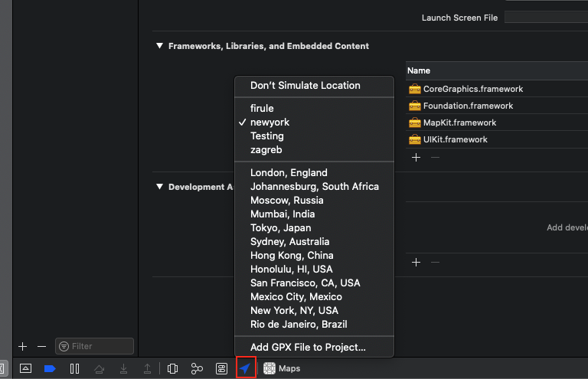Collapse Frameworks, Libraries, and Embedded Content section
The width and height of the screenshot is (588, 379).
coord(159,46)
